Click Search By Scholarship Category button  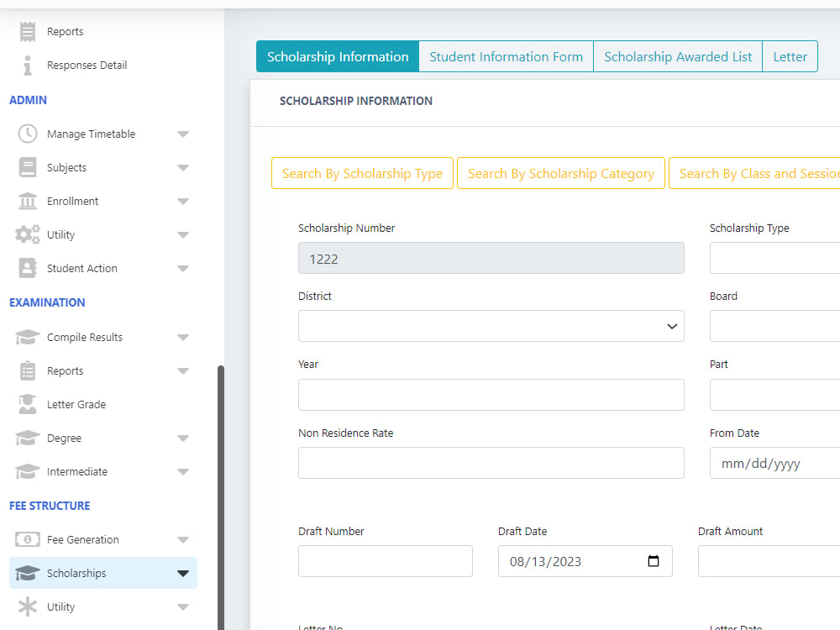(560, 173)
